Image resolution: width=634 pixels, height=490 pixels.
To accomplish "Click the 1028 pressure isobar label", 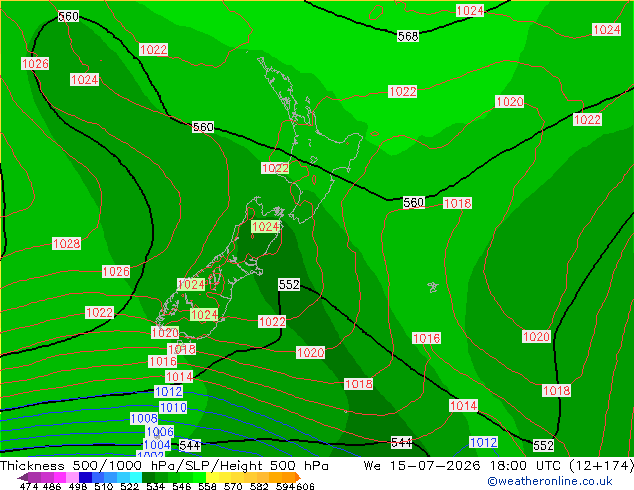I will (66, 243).
